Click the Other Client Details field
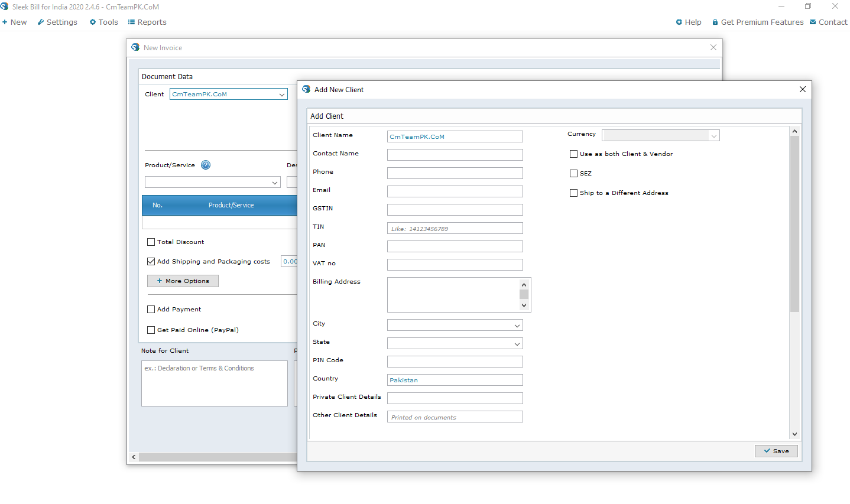 click(455, 417)
